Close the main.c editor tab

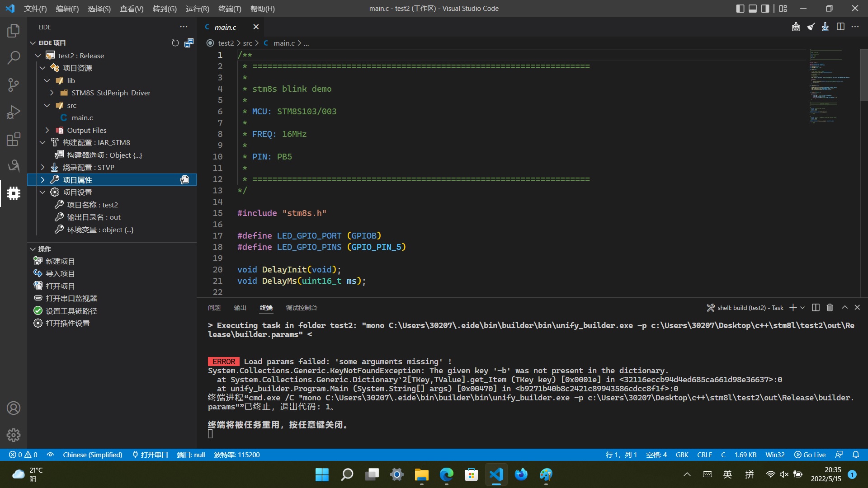256,27
